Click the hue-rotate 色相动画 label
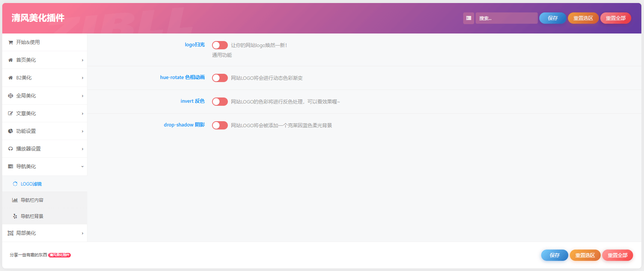The image size is (644, 271). click(182, 78)
